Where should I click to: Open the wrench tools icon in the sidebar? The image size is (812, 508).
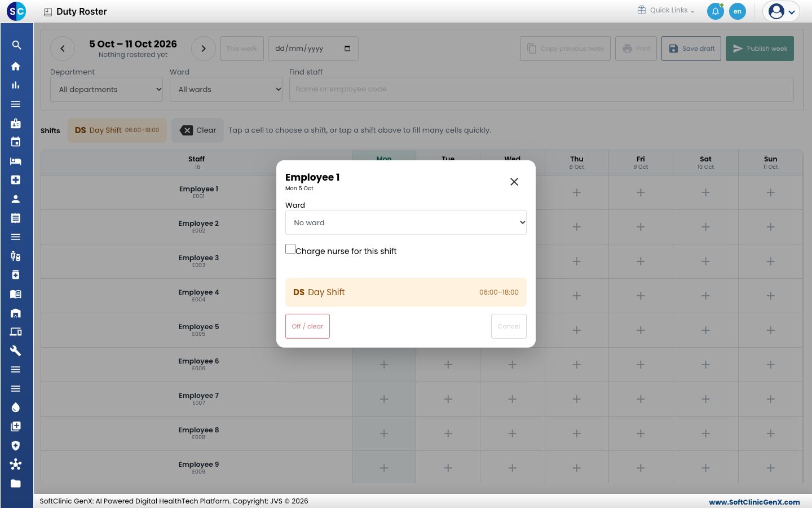[x=16, y=351]
